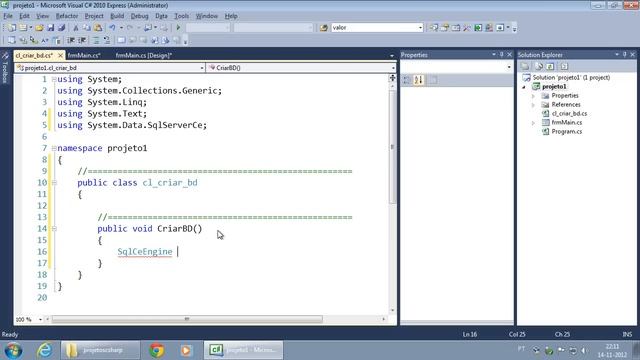Click the Paste clipboard icon
Viewport: 640px width, 360px height.
[98, 28]
